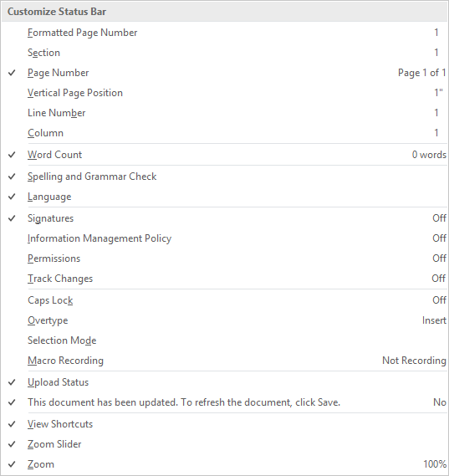Hide View Shortcuts from status bar
Viewport: 449px width, 476px height.
224,424
